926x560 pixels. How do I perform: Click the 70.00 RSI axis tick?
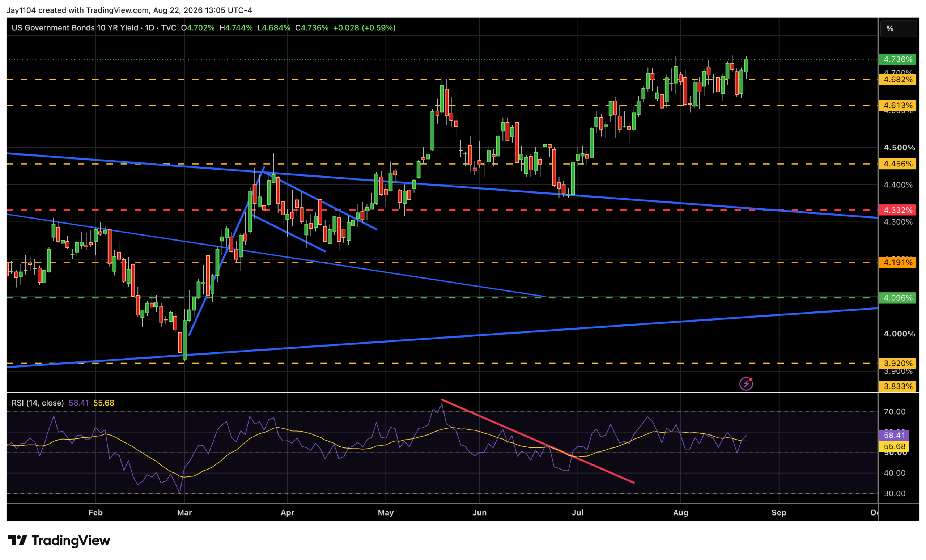(895, 412)
